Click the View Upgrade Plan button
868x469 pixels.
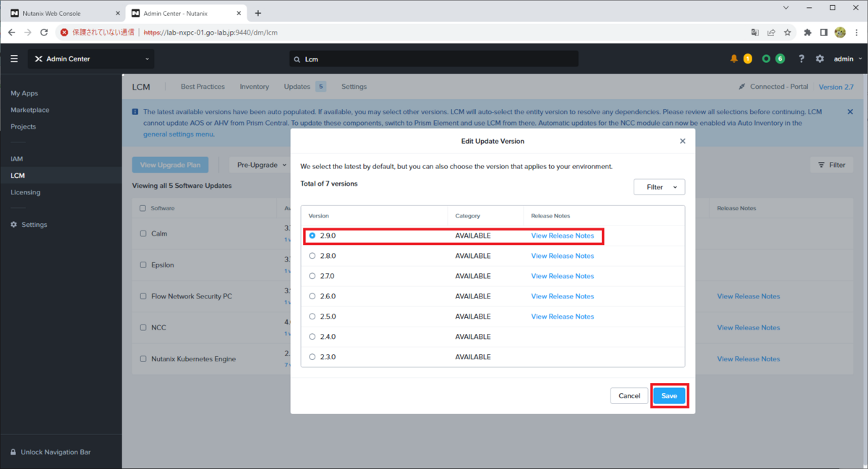pyautogui.click(x=171, y=165)
